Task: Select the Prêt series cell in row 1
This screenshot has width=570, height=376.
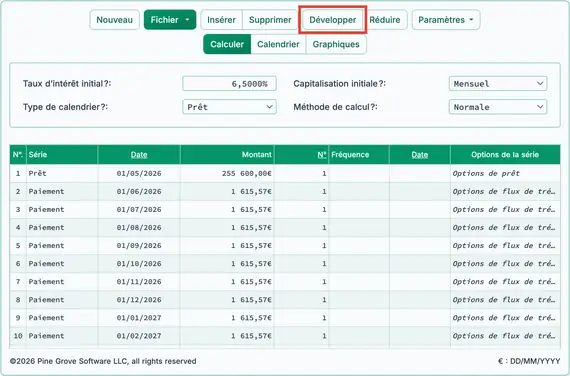Action: pyautogui.click(x=62, y=173)
